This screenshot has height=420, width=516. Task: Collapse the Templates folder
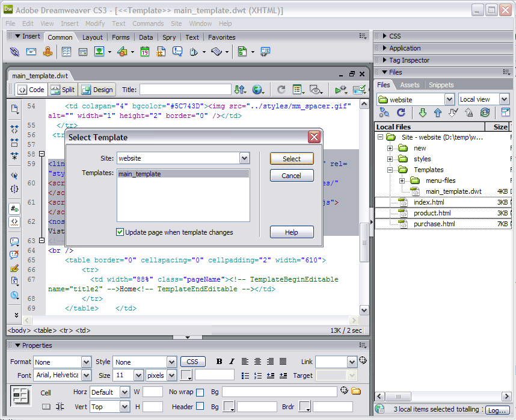(x=390, y=170)
